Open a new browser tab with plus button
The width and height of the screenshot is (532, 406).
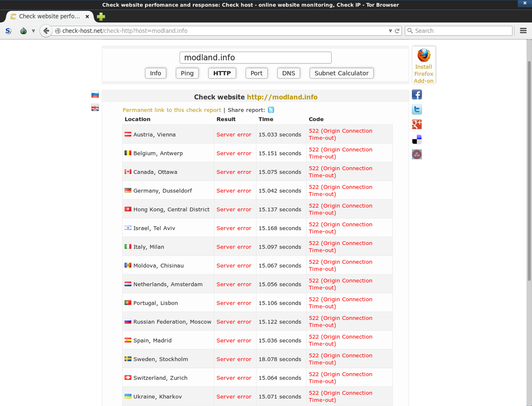(101, 16)
